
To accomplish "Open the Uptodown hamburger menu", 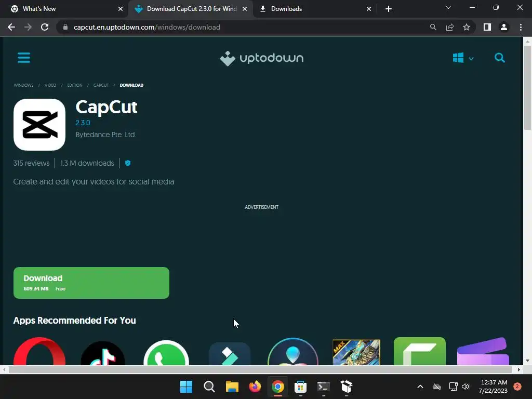I will [x=24, y=58].
